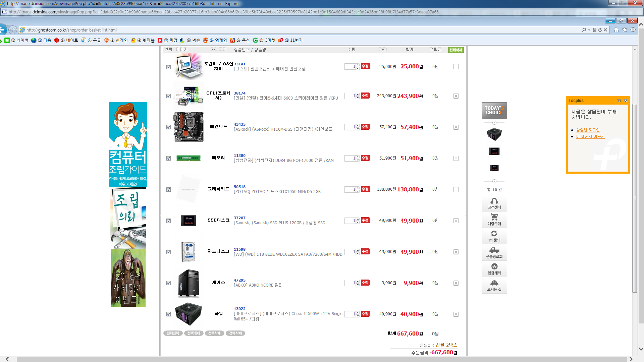
Task: Remove CPU item with X icon
Action: click(456, 96)
